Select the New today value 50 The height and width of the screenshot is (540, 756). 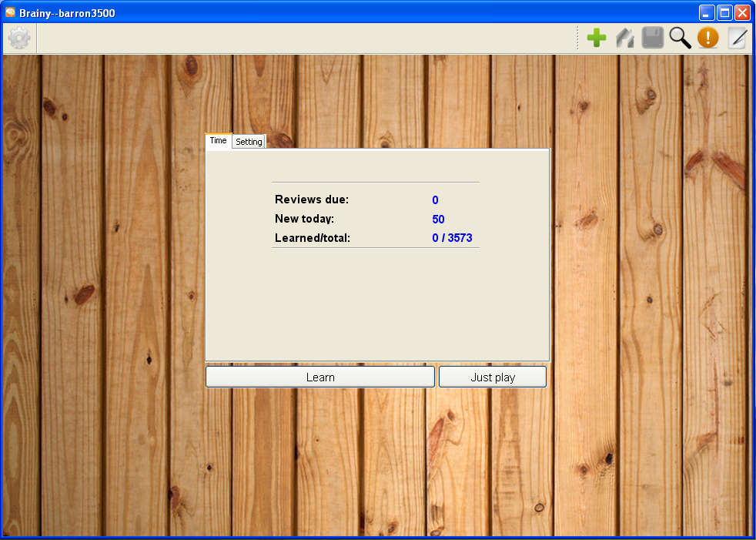coord(438,220)
